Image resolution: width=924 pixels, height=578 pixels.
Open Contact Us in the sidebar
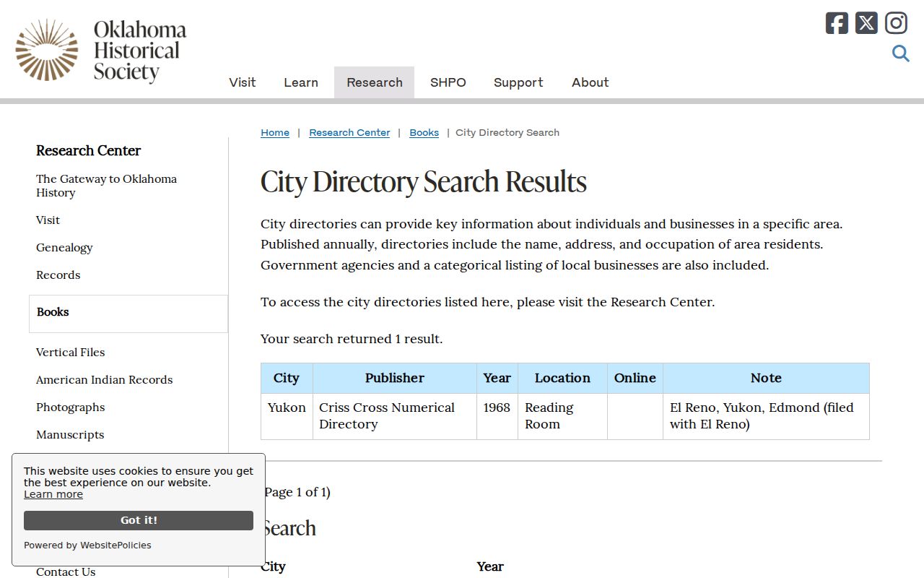pos(66,571)
